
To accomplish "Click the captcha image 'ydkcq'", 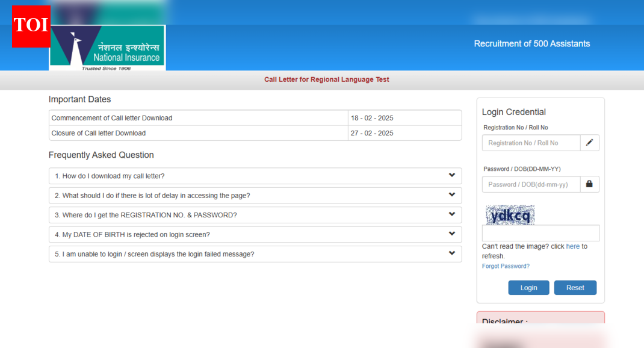I will click(510, 215).
